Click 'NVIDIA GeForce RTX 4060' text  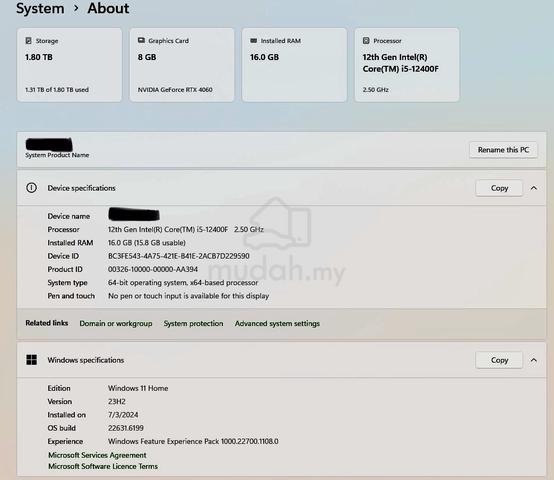point(175,90)
